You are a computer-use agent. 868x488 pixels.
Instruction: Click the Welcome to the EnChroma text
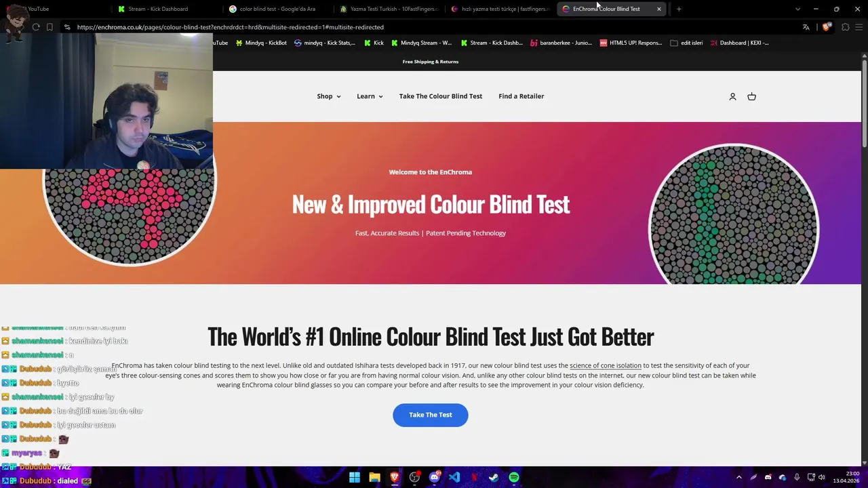coord(431,172)
